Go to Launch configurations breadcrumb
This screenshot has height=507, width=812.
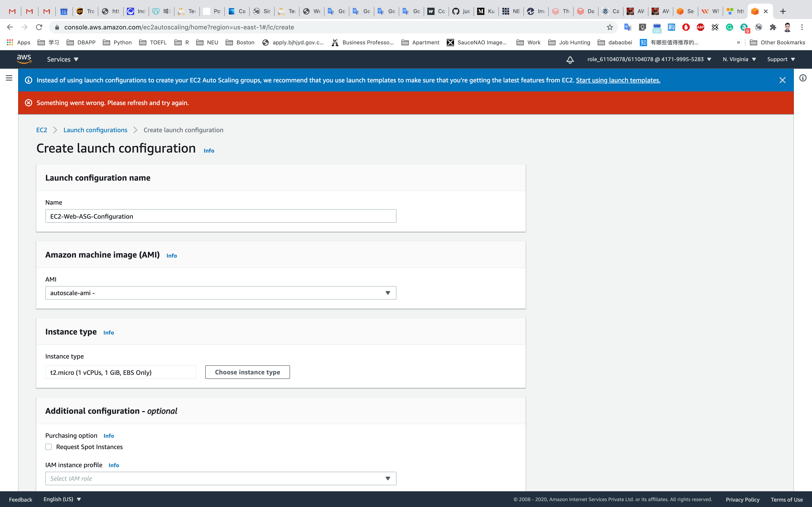click(x=95, y=130)
